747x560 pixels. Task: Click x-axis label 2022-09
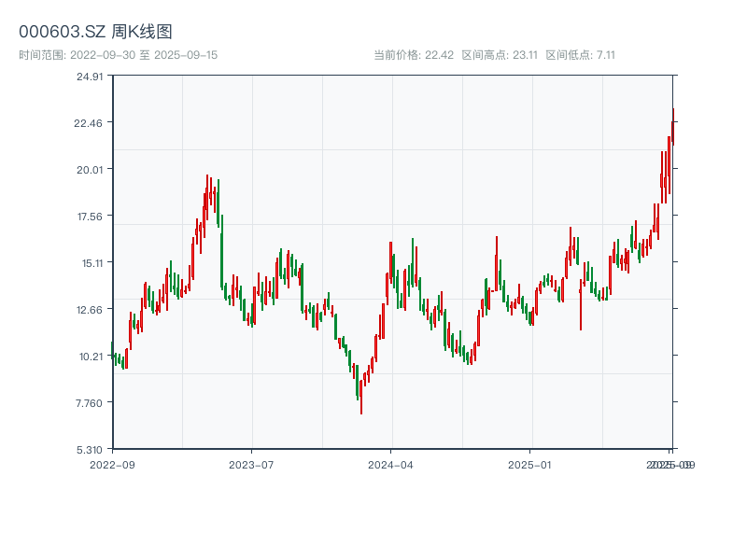(x=112, y=465)
